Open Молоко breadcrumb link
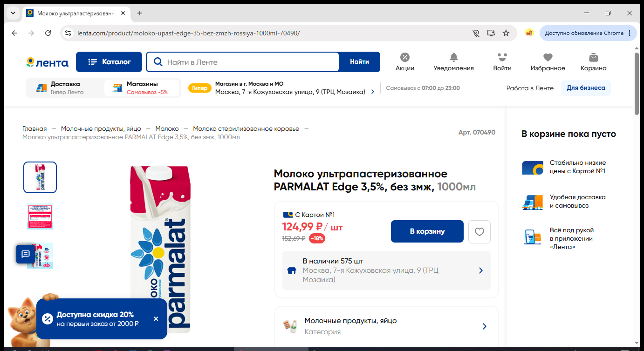The width and height of the screenshot is (644, 351). (x=167, y=128)
